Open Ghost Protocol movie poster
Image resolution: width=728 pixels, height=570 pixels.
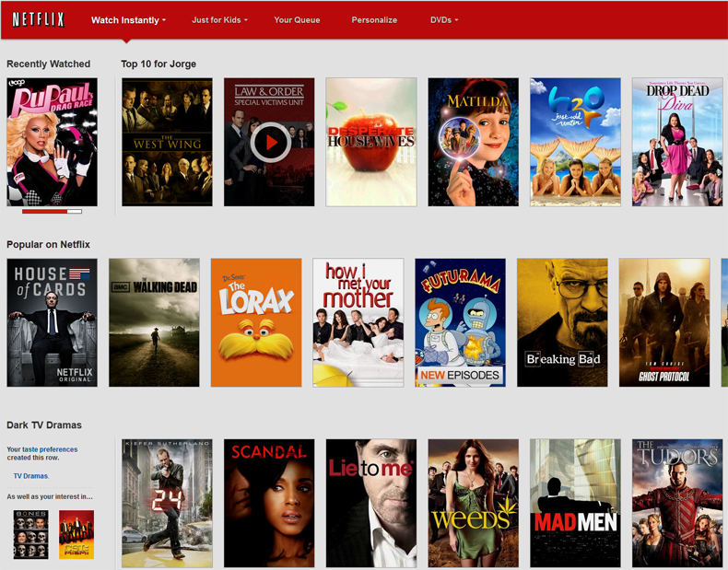(x=664, y=322)
